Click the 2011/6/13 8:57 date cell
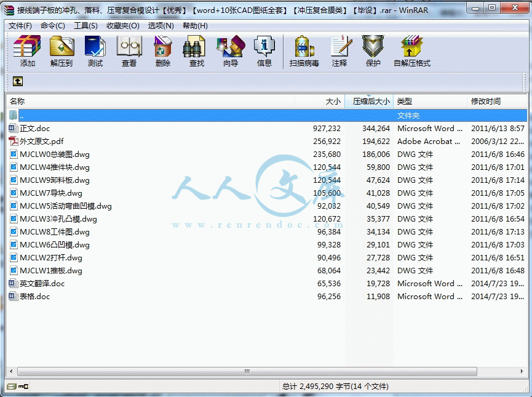Image resolution: width=532 pixels, height=397 pixels. click(x=498, y=129)
